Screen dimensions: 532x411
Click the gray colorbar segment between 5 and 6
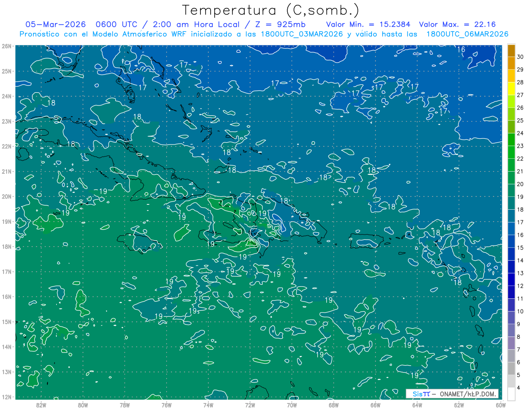click(511, 368)
